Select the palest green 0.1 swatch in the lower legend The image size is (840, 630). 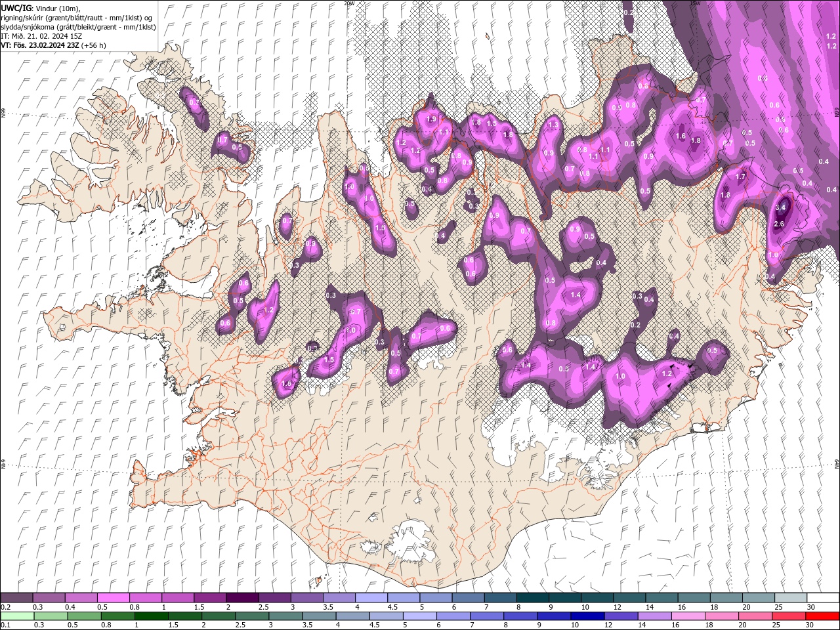pyautogui.click(x=17, y=616)
